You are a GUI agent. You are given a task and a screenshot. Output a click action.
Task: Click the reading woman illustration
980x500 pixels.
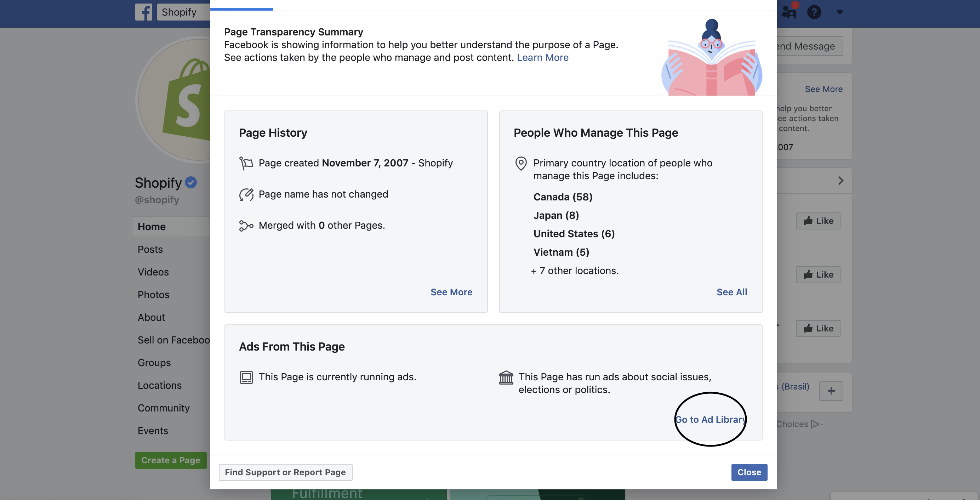click(712, 57)
